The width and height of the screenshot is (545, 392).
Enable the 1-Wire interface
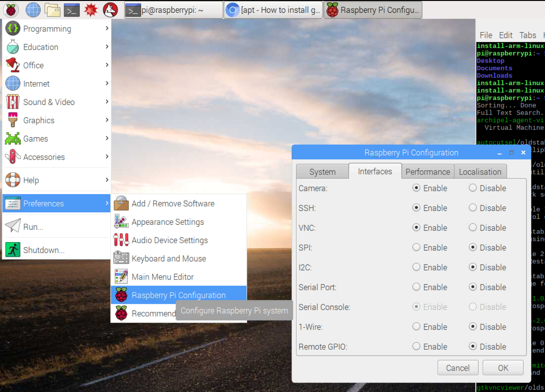[416, 326]
